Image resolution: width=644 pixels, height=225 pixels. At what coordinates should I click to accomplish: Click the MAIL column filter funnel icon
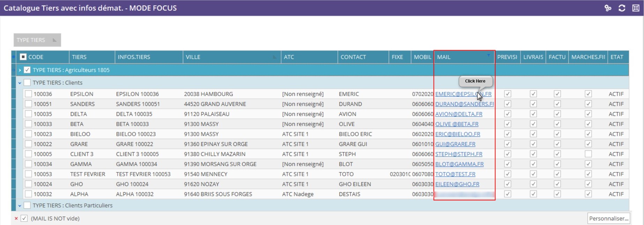tap(488, 55)
